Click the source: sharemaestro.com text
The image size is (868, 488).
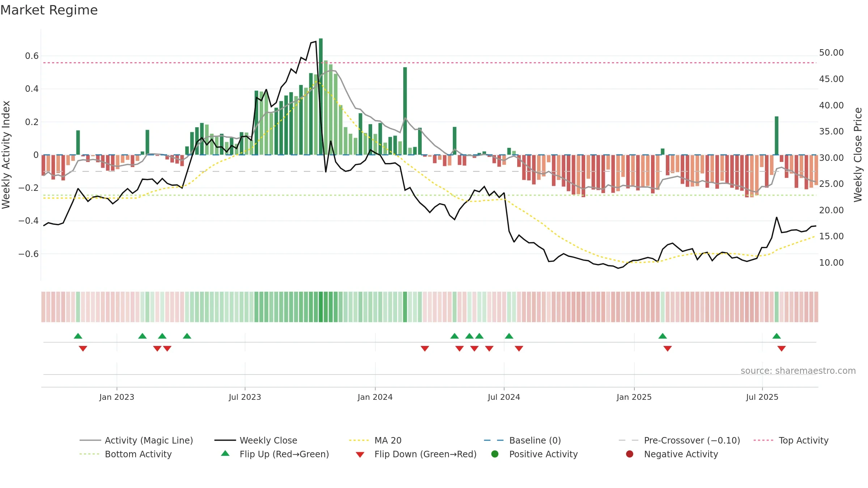[798, 371]
